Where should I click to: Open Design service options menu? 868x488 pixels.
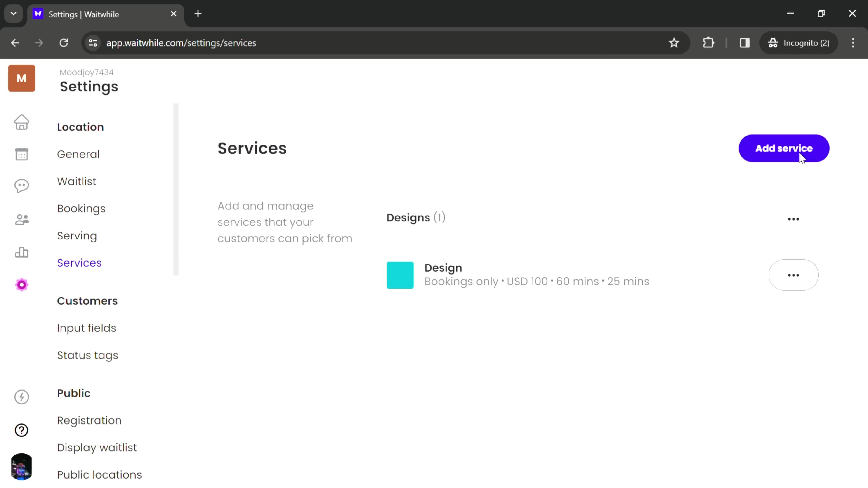[x=793, y=275]
